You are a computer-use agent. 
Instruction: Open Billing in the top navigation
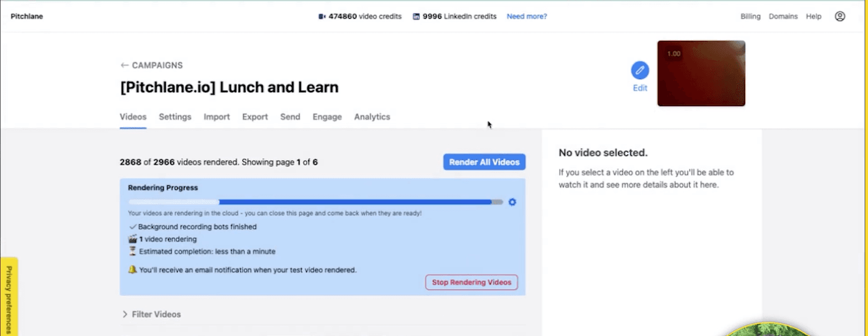750,16
